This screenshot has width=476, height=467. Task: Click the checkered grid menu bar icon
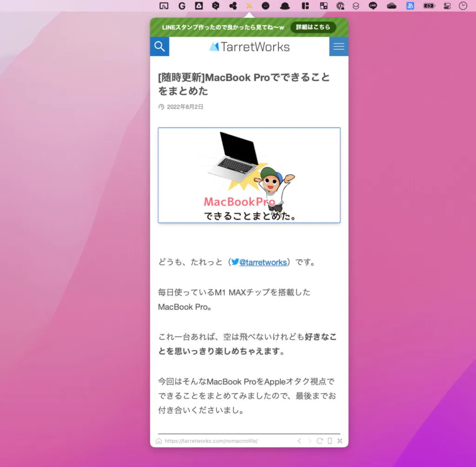point(324,6)
